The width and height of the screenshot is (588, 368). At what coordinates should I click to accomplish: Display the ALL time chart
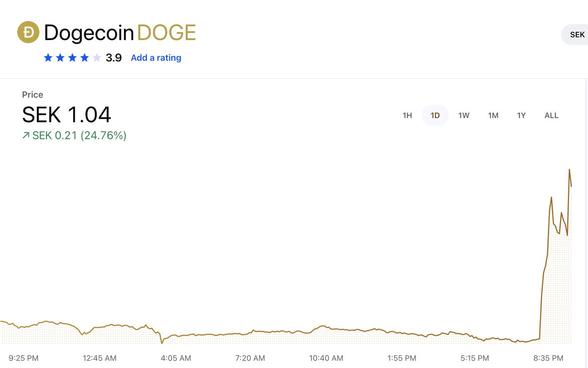[x=551, y=115]
